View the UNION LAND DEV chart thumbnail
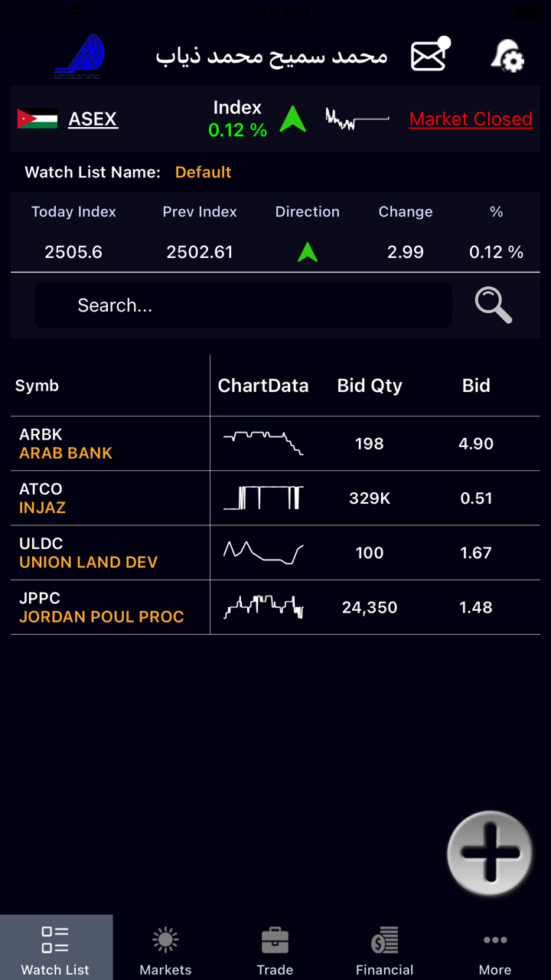The height and width of the screenshot is (980, 551). coord(263,553)
